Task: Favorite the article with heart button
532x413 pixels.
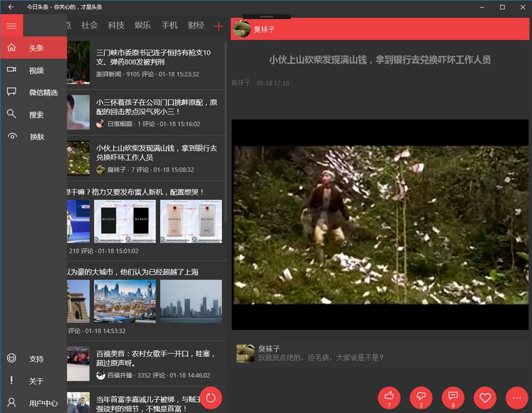Action: pyautogui.click(x=485, y=398)
